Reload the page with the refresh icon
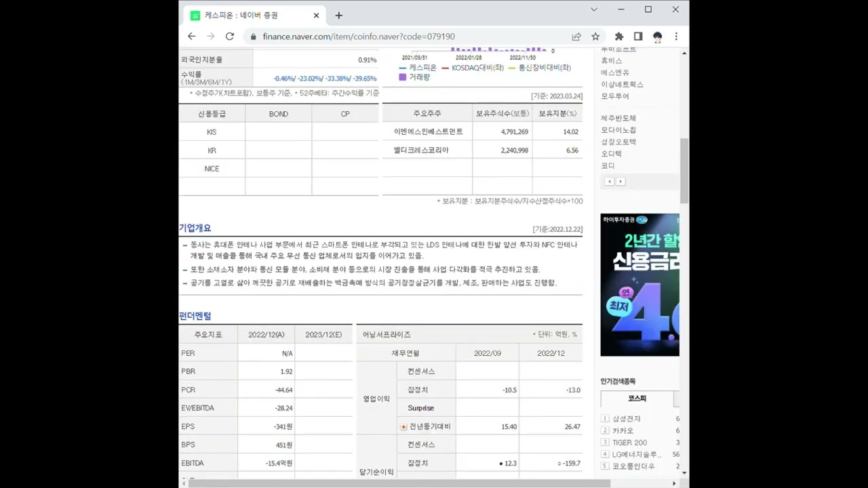 [x=230, y=37]
